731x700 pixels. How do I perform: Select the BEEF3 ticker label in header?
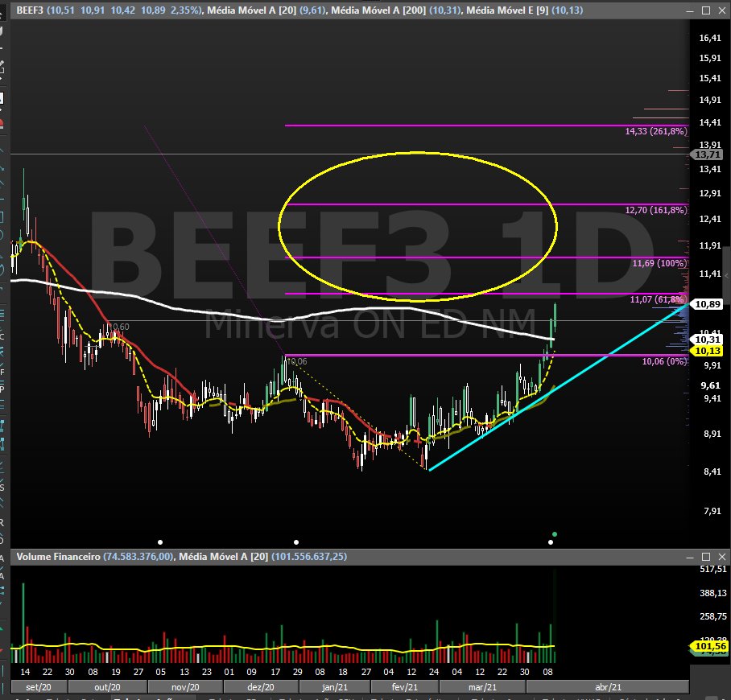coord(29,10)
